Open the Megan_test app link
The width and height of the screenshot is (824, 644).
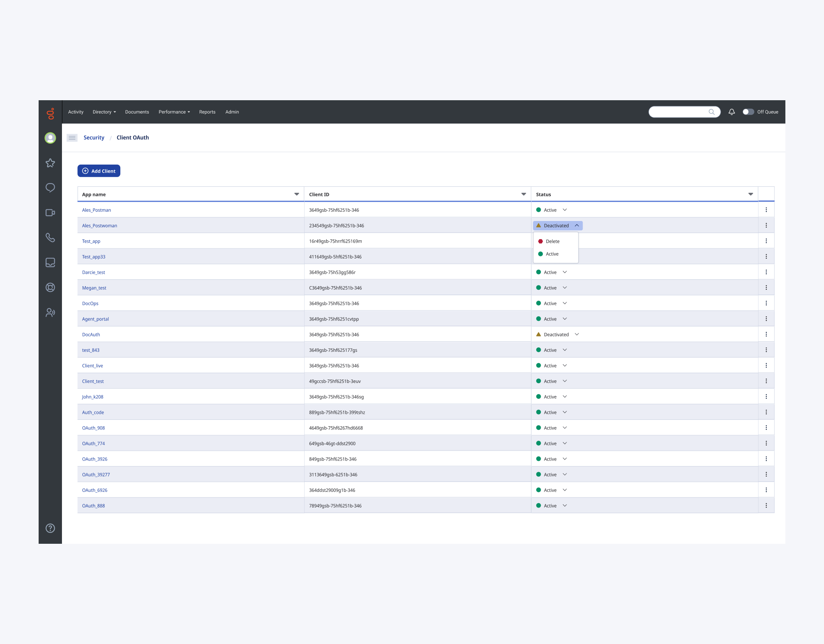pyautogui.click(x=94, y=288)
